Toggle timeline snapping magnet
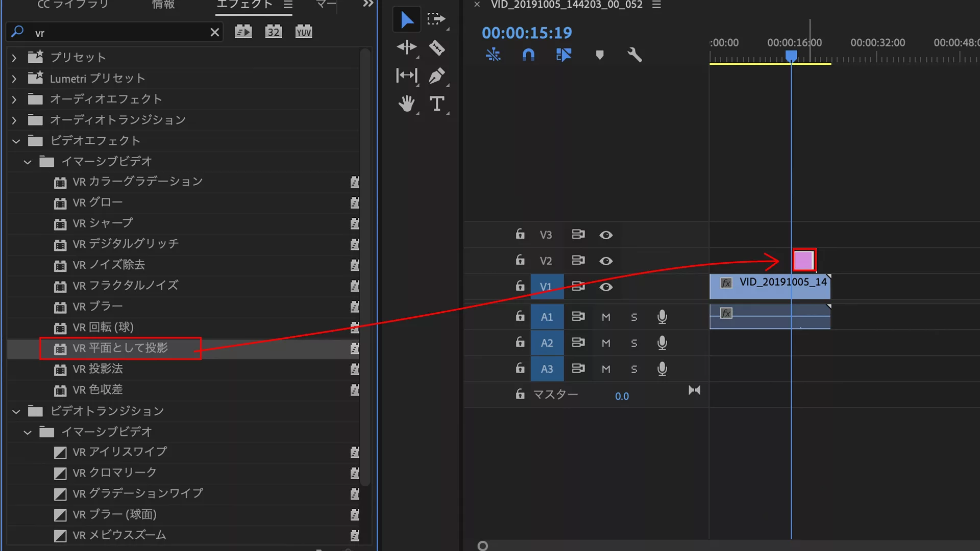Image resolution: width=980 pixels, height=551 pixels. point(529,55)
